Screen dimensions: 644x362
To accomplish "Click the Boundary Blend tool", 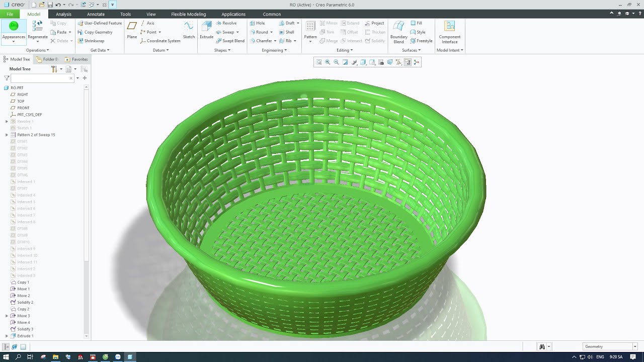I will coord(399,32).
